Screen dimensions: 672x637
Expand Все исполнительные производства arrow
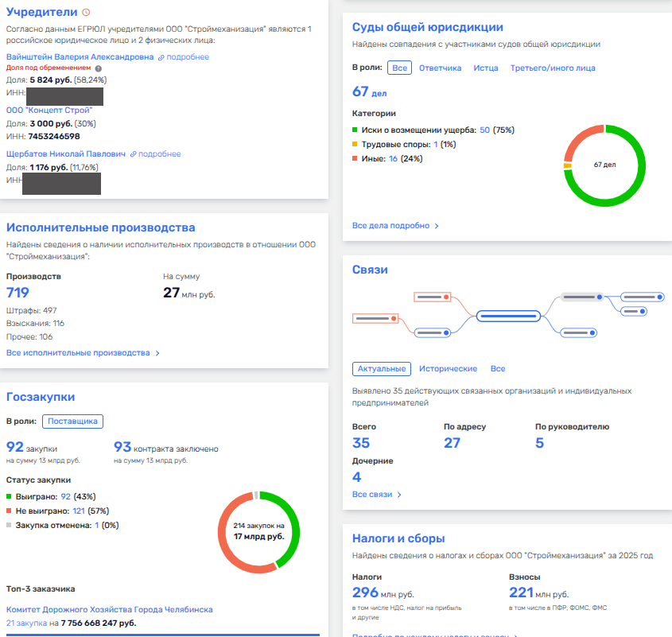pyautogui.click(x=157, y=353)
